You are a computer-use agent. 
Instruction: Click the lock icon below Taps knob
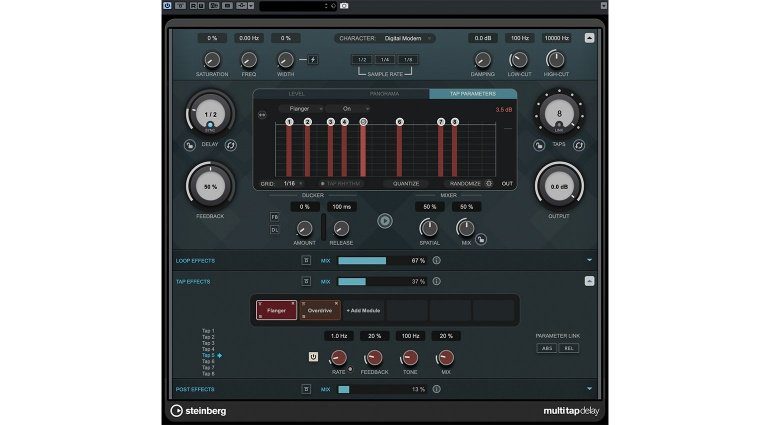[x=538, y=145]
